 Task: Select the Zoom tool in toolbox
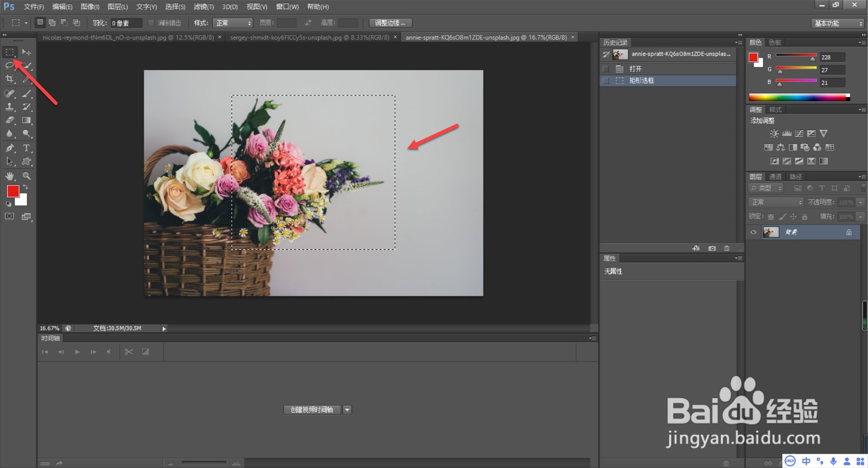[26, 176]
